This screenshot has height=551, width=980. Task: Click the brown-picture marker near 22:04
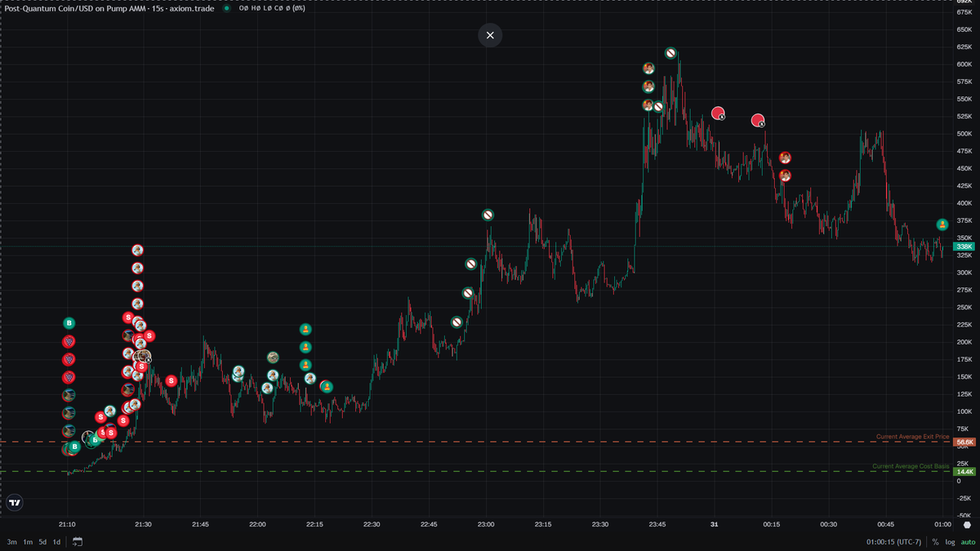(273, 357)
